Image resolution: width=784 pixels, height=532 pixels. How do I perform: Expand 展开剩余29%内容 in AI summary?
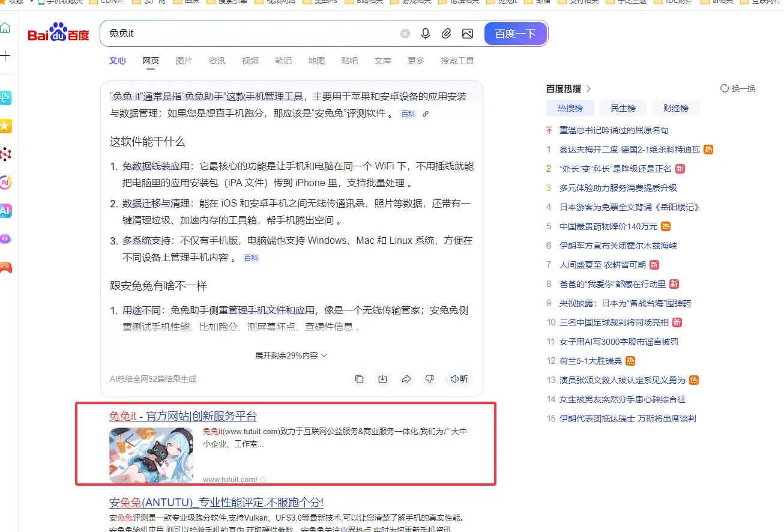tap(291, 355)
